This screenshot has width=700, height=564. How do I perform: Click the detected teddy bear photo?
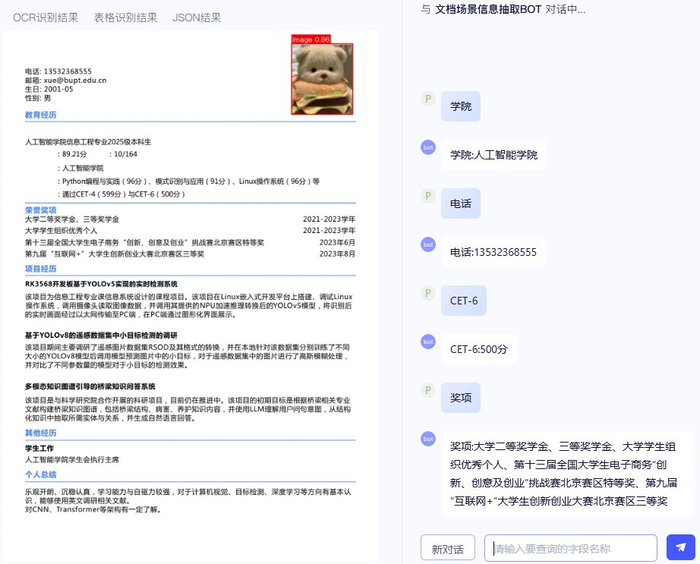point(322,79)
